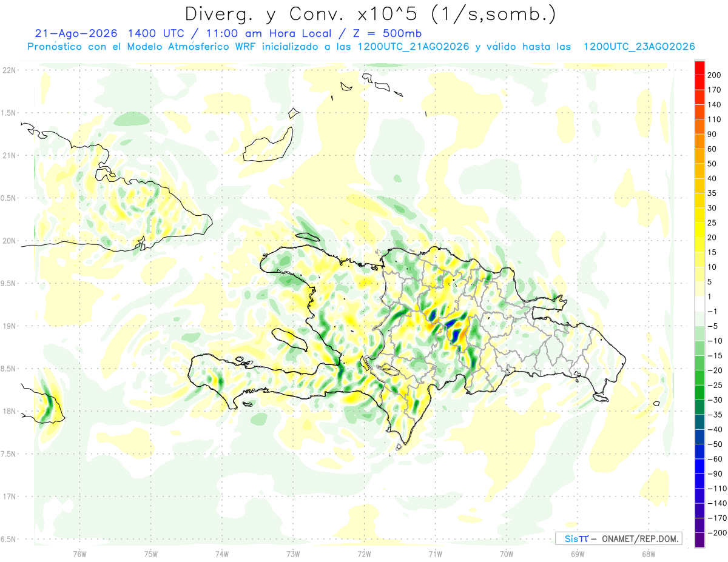Click the '22N' latitude label
Viewport: 728px width, 562px height.
coord(8,70)
